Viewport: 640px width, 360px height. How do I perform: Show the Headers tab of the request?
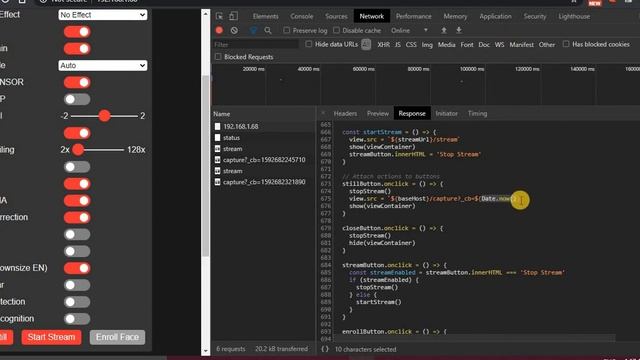(345, 113)
